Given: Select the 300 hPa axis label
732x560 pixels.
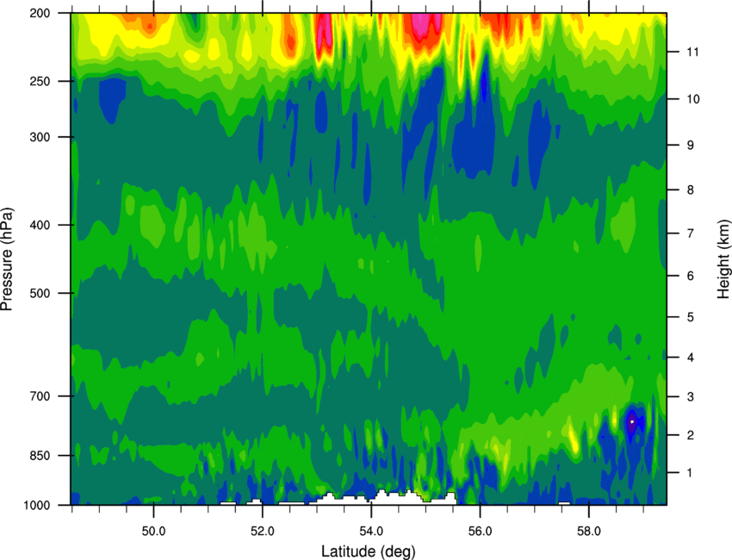Looking at the screenshot, I should pyautogui.click(x=40, y=137).
